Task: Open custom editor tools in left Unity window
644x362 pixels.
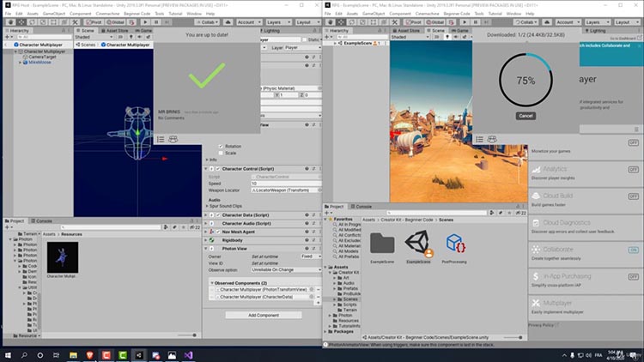Action: [x=75, y=22]
